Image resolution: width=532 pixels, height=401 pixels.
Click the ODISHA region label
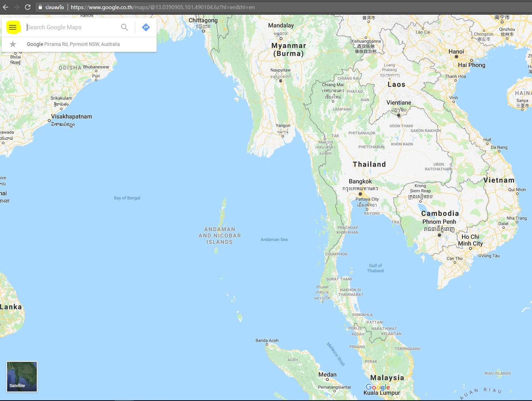point(70,68)
